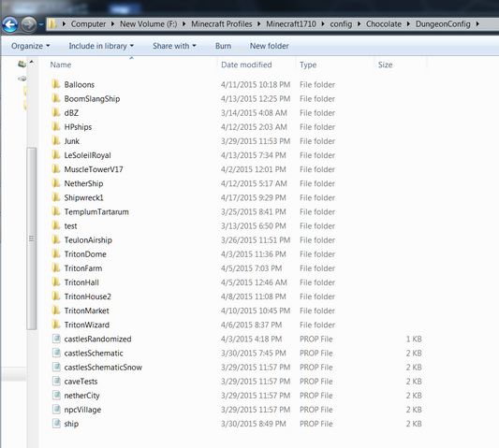
Task: Select the TritonFarm folder icon
Action: point(56,267)
